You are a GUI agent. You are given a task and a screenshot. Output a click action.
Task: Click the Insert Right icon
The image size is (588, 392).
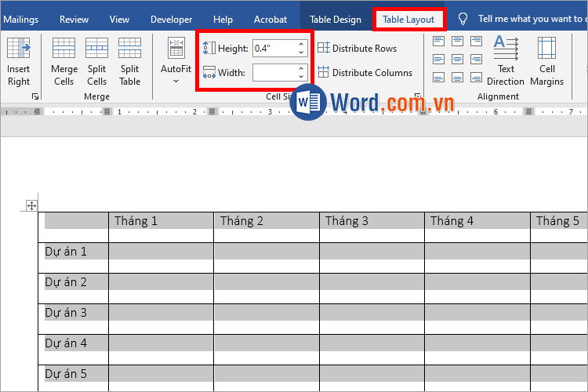(x=18, y=48)
